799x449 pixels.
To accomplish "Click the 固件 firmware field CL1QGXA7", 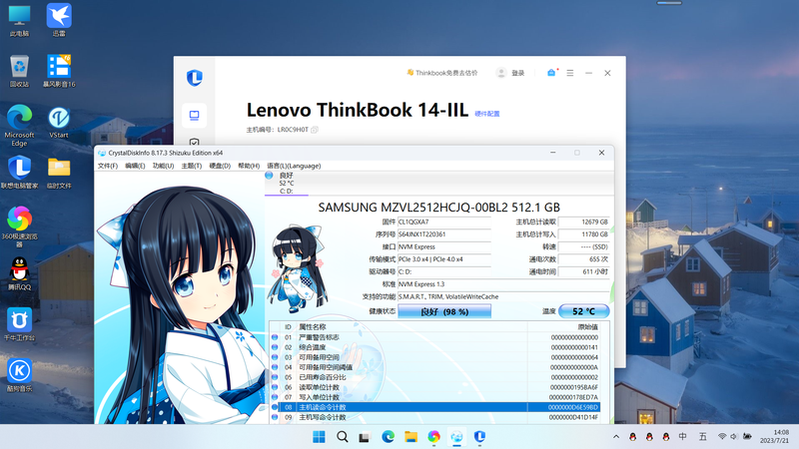I will [x=444, y=222].
